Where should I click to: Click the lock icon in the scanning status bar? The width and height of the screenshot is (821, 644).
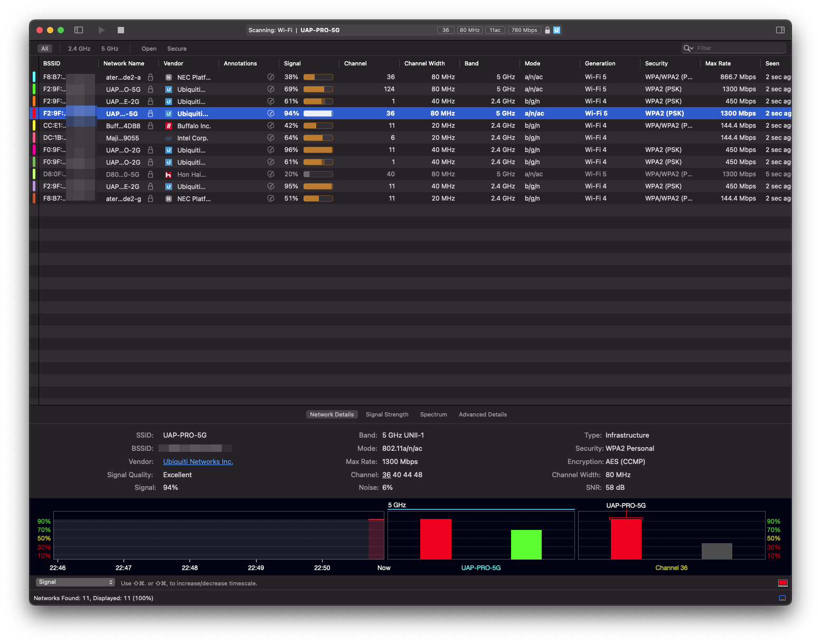pos(548,30)
